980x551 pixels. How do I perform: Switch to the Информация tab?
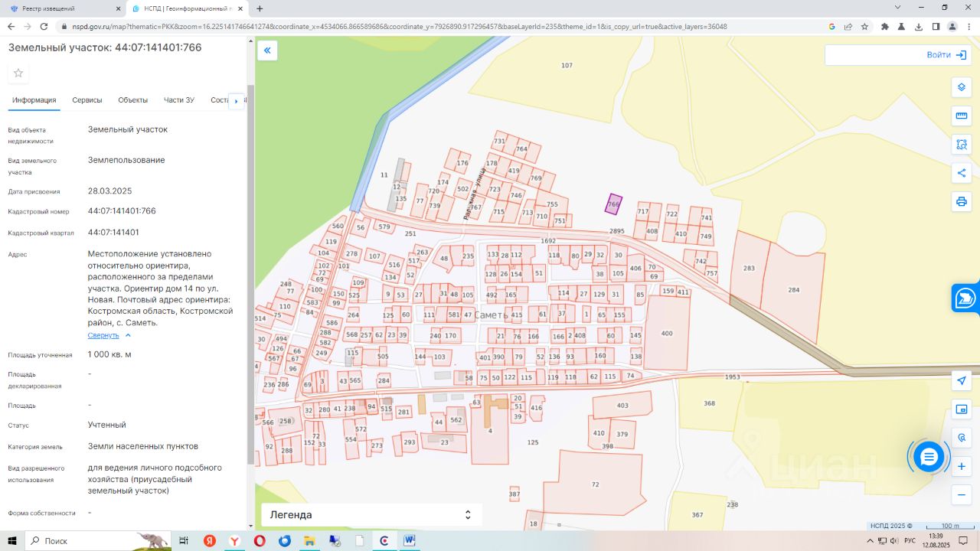point(34,100)
